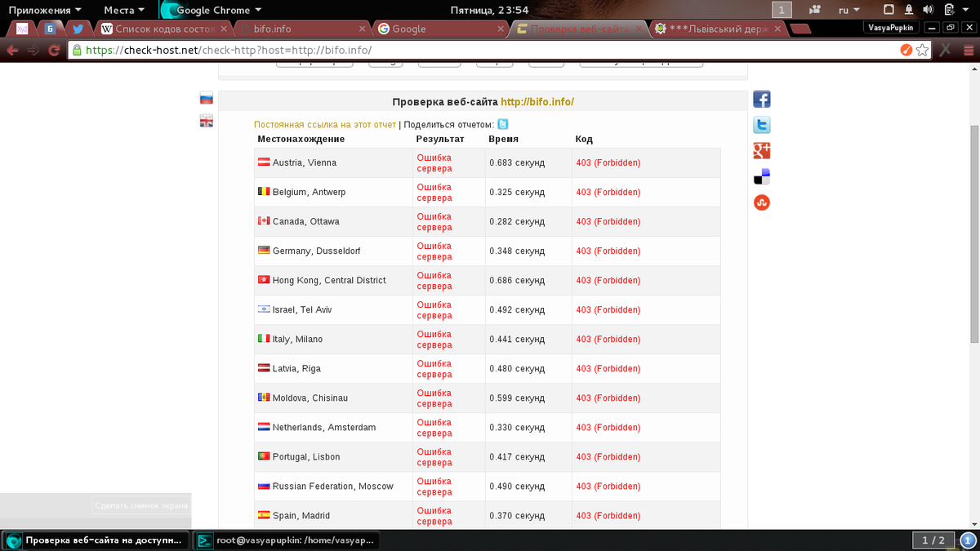This screenshot has width=980, height=551.
Task: Click the battery icon in top panel
Action: pyautogui.click(x=948, y=10)
